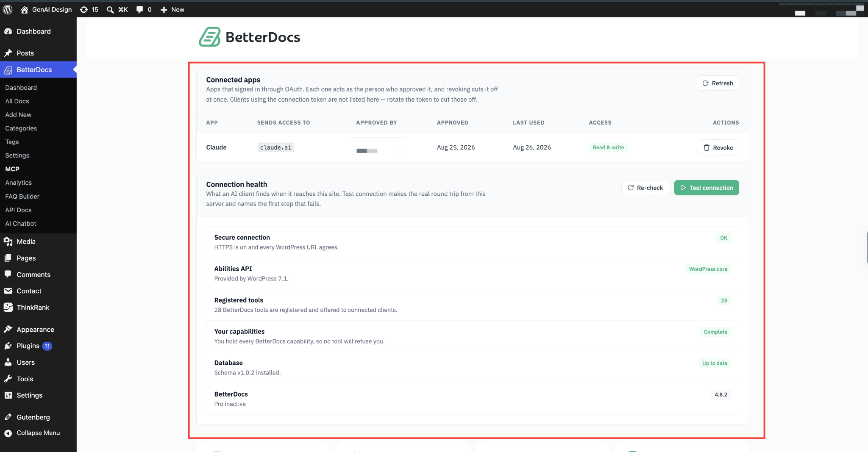Select Add New in BetterDocs submenu
Viewport: 868px width, 452px height.
(18, 115)
